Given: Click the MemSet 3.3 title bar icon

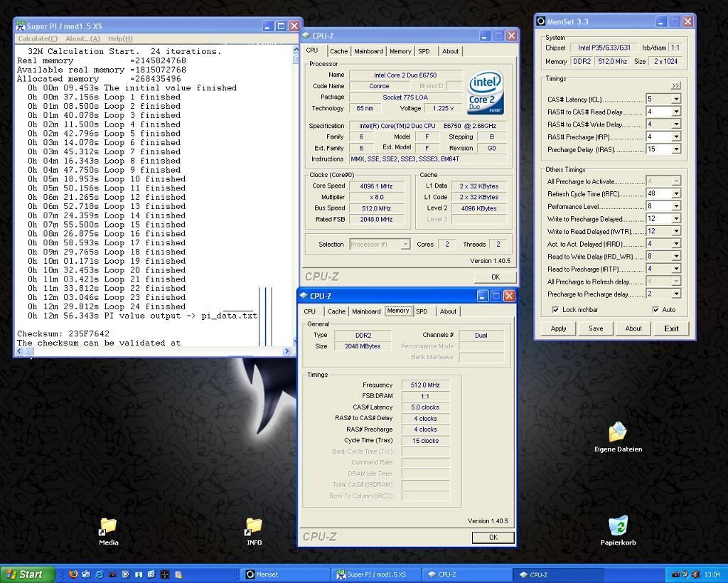Looking at the screenshot, I should pyautogui.click(x=540, y=21).
